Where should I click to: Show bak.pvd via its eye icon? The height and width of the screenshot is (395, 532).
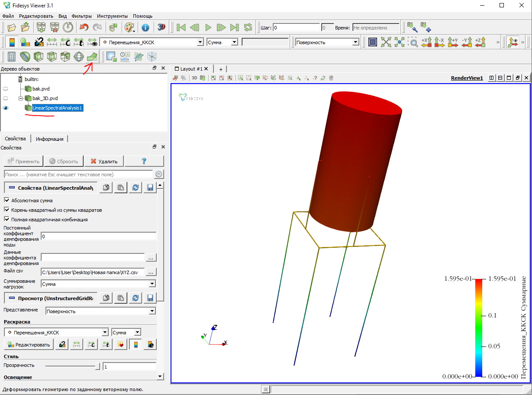pos(6,88)
